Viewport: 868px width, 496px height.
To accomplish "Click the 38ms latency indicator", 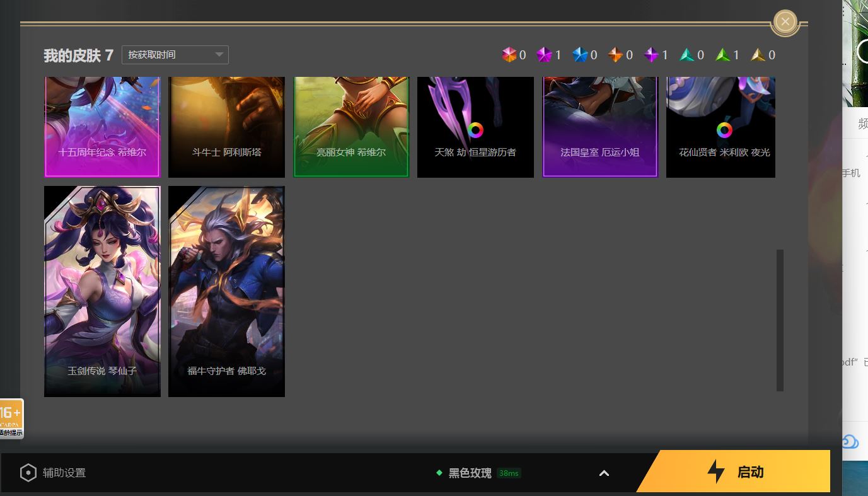I will pos(509,473).
